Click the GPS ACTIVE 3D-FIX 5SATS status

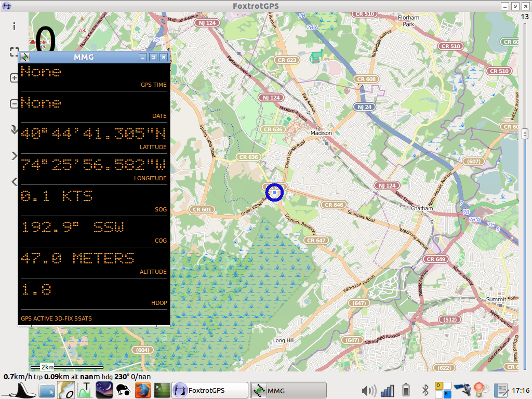[56, 318]
